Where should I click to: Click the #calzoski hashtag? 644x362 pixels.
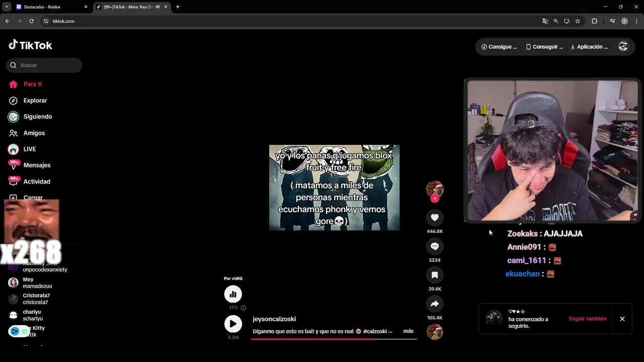pos(375,331)
